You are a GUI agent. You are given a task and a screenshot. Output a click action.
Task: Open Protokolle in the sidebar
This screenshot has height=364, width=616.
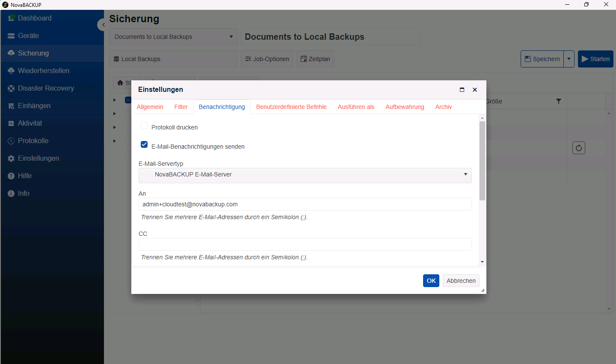click(x=52, y=141)
